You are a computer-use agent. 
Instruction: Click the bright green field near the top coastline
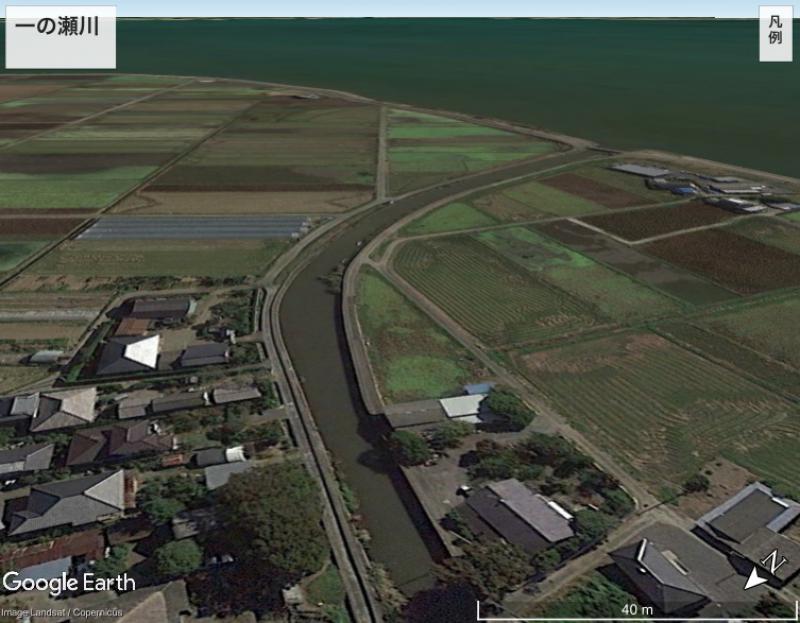450,130
